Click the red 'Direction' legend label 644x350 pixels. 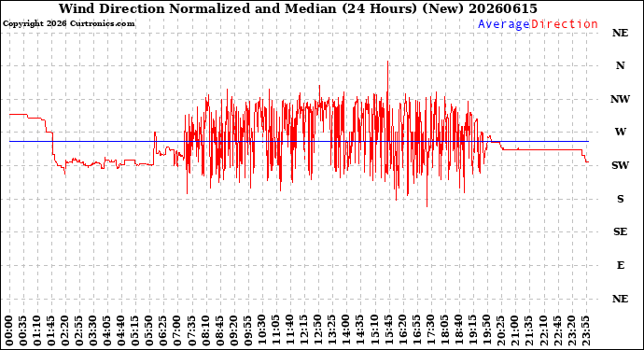(x=565, y=24)
